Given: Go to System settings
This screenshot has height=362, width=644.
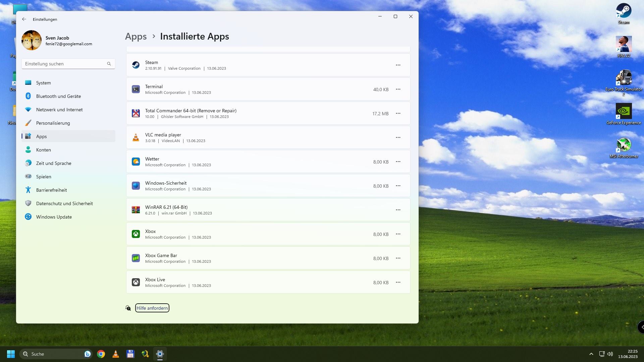Looking at the screenshot, I should coord(68,83).
